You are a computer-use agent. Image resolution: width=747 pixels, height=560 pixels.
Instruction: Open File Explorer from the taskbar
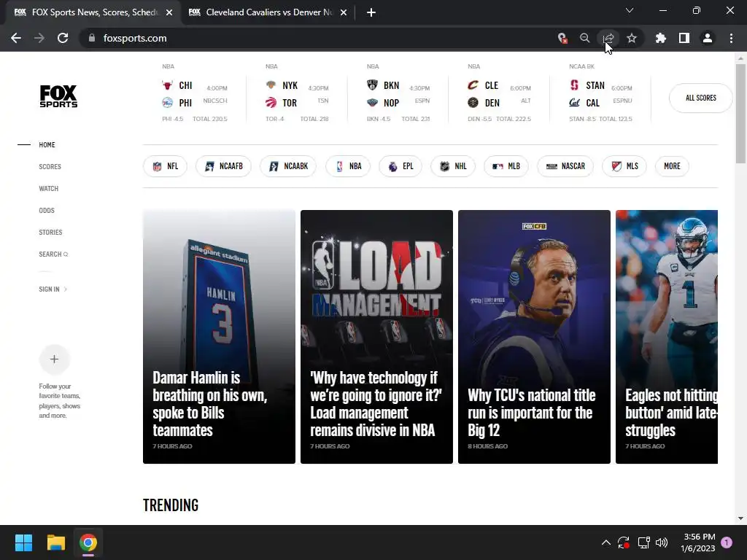pos(55,542)
